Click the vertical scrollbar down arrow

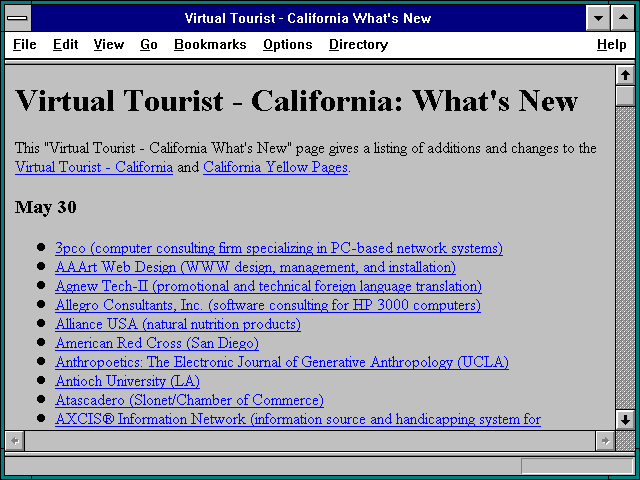click(x=625, y=420)
